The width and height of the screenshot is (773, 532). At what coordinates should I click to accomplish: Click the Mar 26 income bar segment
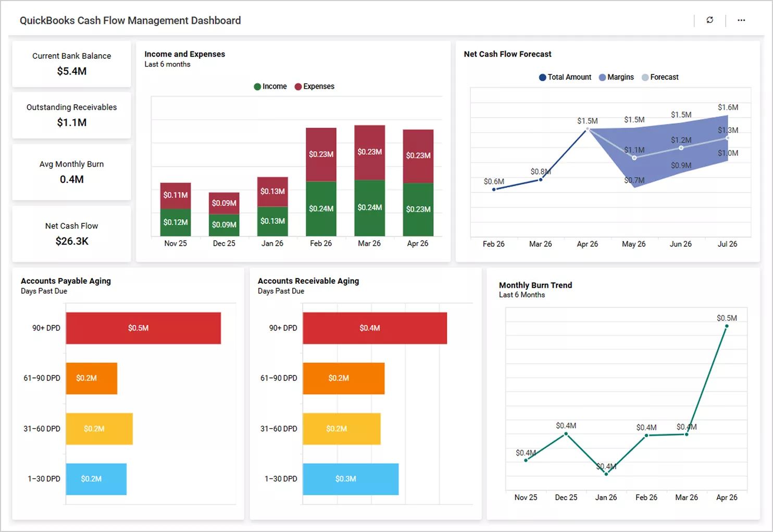click(x=370, y=208)
